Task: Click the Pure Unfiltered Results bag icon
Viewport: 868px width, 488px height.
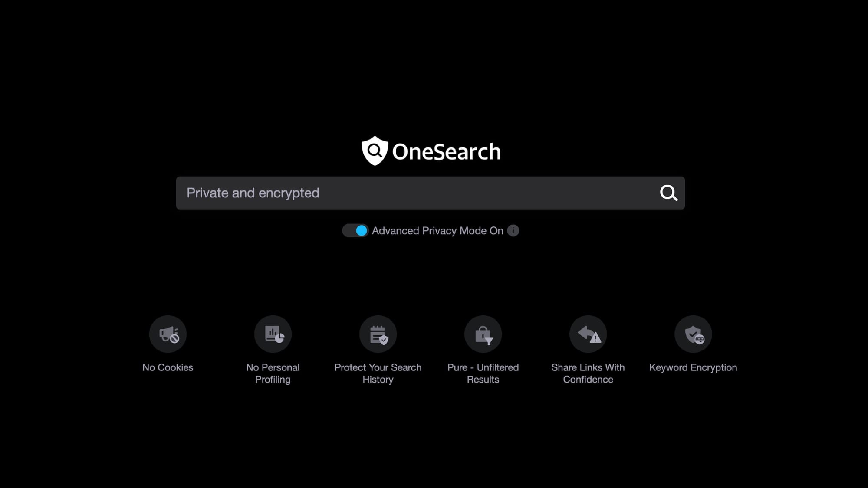Action: pyautogui.click(x=483, y=334)
